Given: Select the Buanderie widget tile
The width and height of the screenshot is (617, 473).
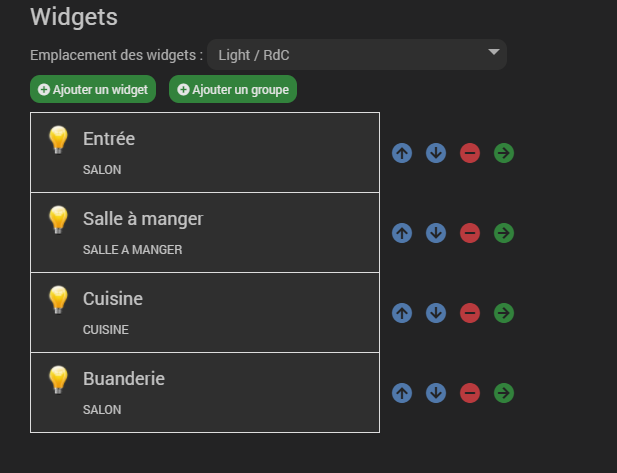Looking at the screenshot, I should tap(205, 393).
